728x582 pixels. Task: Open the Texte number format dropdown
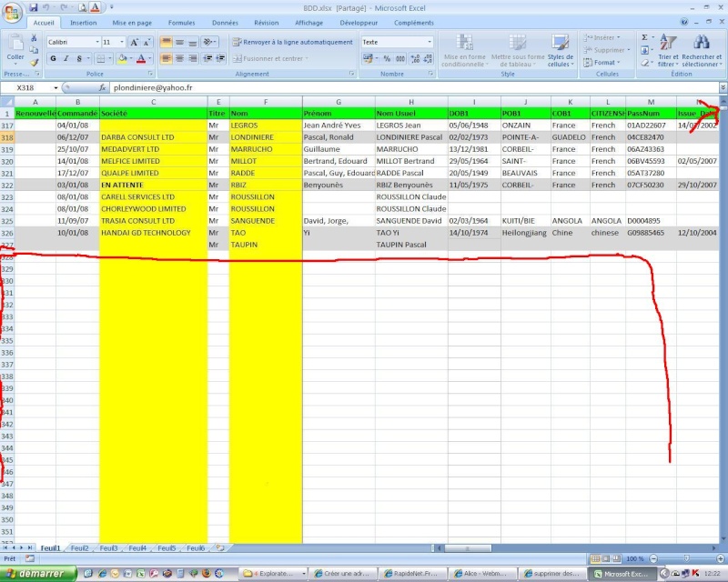(430, 42)
